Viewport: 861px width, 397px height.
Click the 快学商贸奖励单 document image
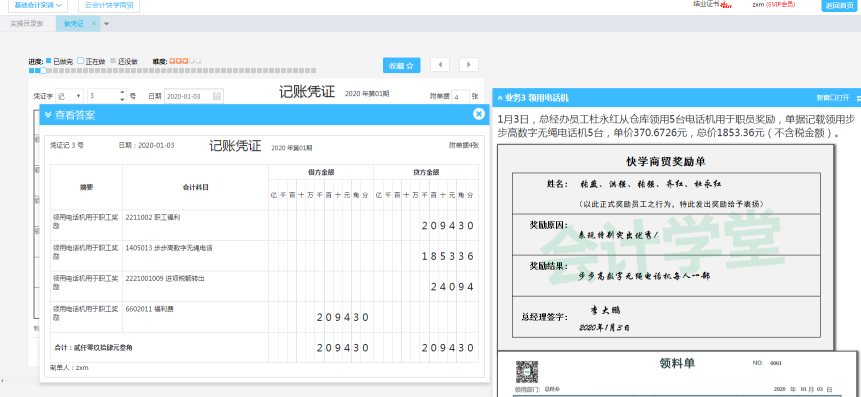666,248
